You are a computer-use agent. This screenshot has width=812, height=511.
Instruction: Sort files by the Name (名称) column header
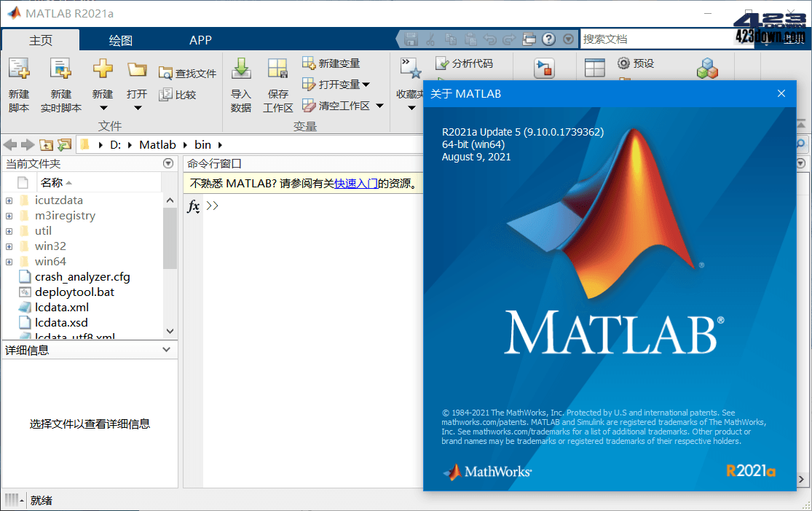98,182
